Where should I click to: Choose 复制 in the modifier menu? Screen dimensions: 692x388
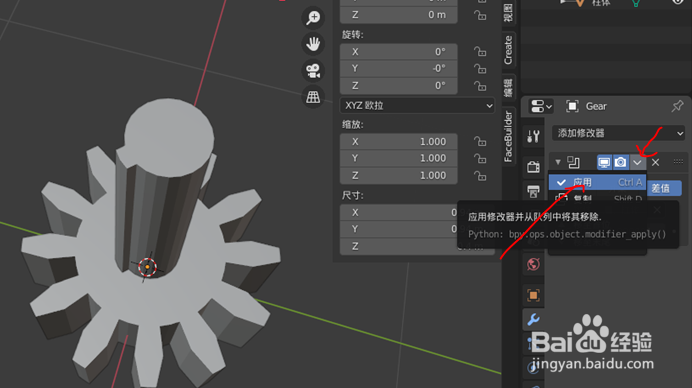[598, 198]
